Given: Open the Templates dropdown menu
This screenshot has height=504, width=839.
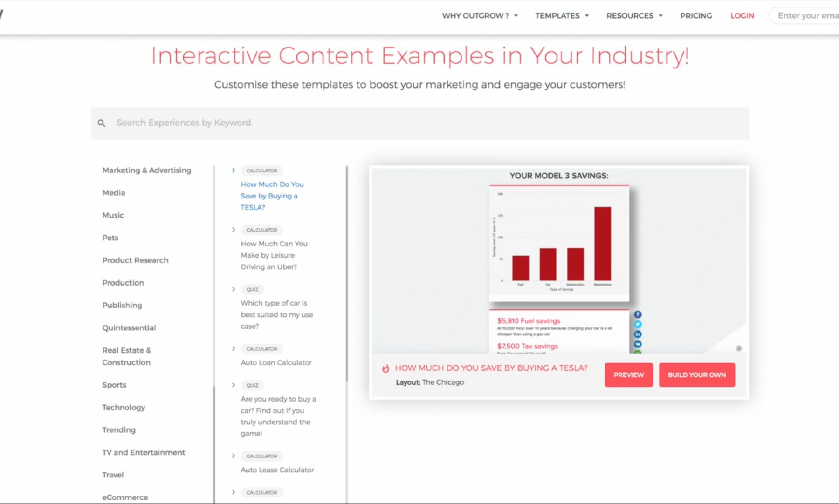Looking at the screenshot, I should 562,16.
